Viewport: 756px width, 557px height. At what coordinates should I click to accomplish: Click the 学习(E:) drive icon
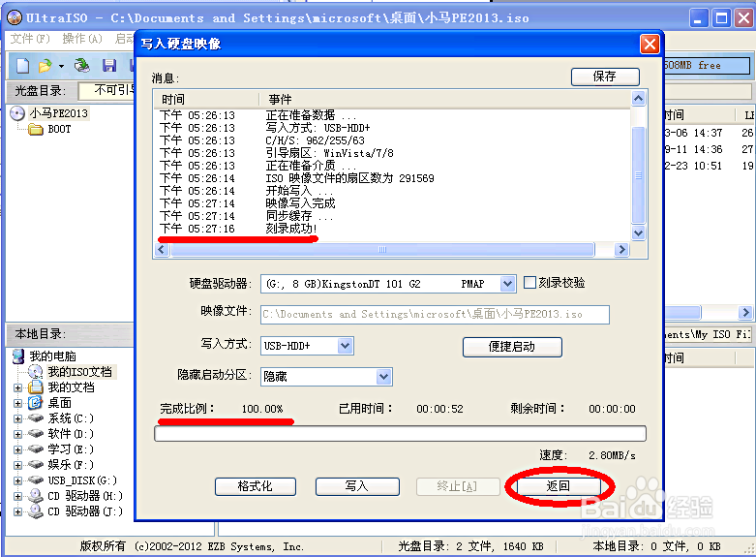click(x=36, y=449)
